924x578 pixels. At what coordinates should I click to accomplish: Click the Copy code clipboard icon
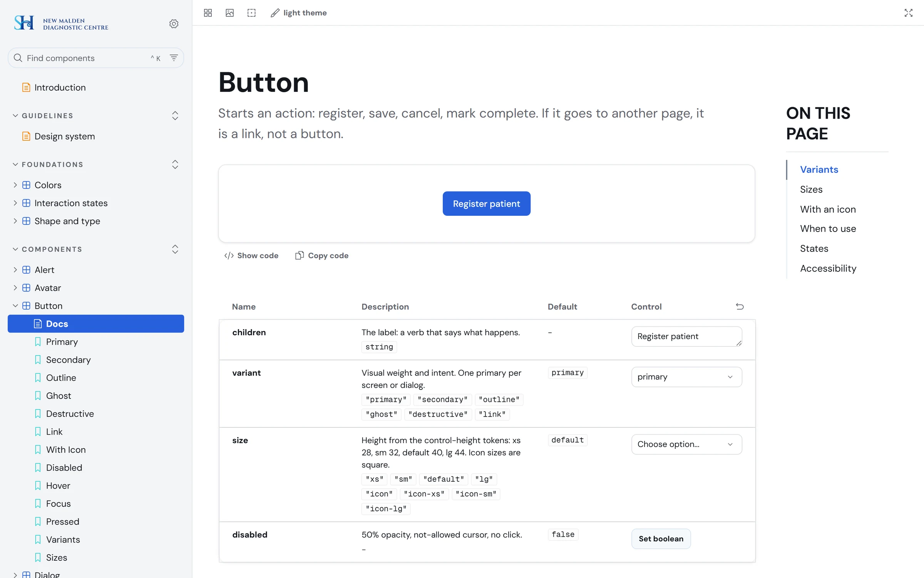pos(300,255)
